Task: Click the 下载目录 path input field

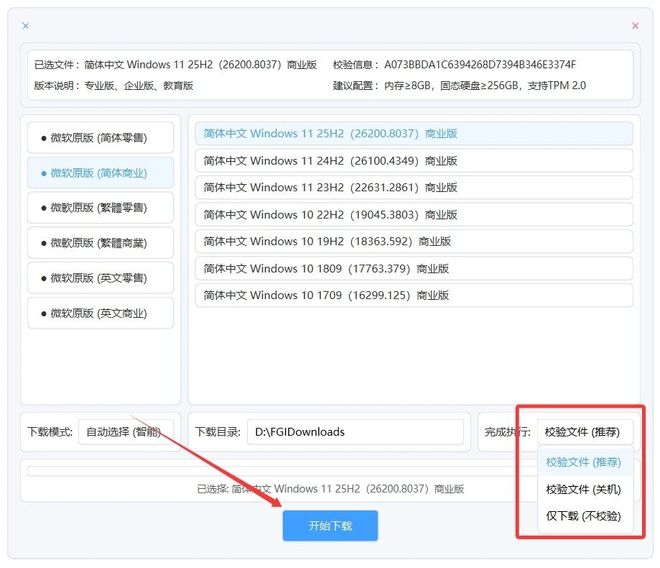Action: click(355, 432)
